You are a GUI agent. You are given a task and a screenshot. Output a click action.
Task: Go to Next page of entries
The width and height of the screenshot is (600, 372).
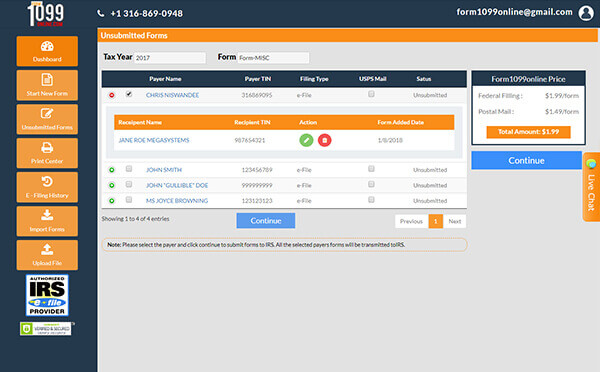(455, 221)
